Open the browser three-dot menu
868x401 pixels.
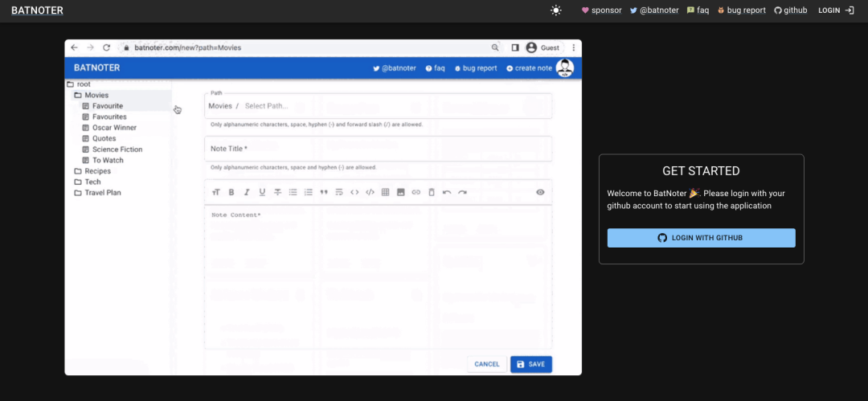pos(574,47)
